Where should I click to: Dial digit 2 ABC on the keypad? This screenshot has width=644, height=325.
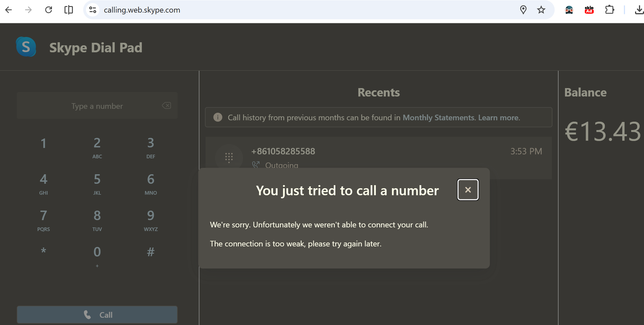click(x=97, y=147)
